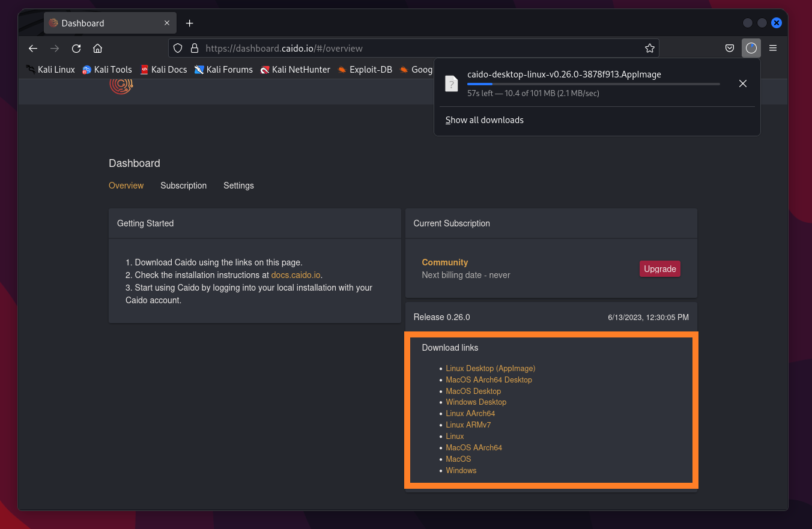
Task: Open the Exploit-DB bookmark
Action: click(x=365, y=70)
